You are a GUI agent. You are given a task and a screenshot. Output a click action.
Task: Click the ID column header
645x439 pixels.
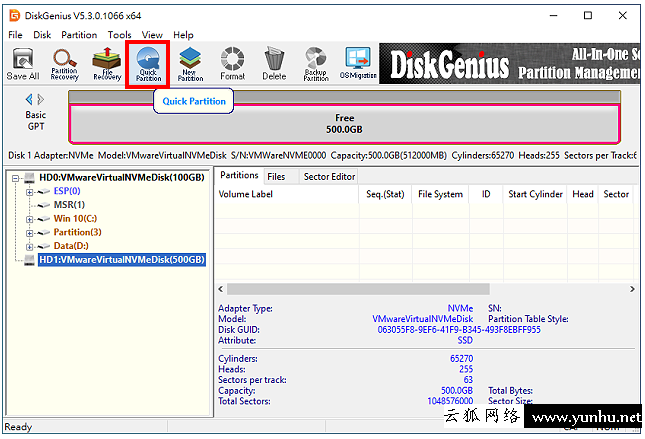pyautogui.click(x=486, y=194)
